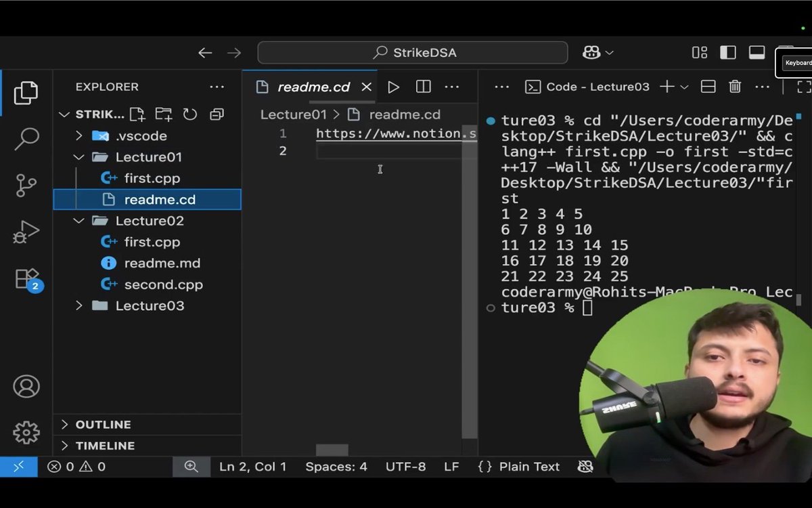Open editor more actions ellipsis

coord(451,87)
